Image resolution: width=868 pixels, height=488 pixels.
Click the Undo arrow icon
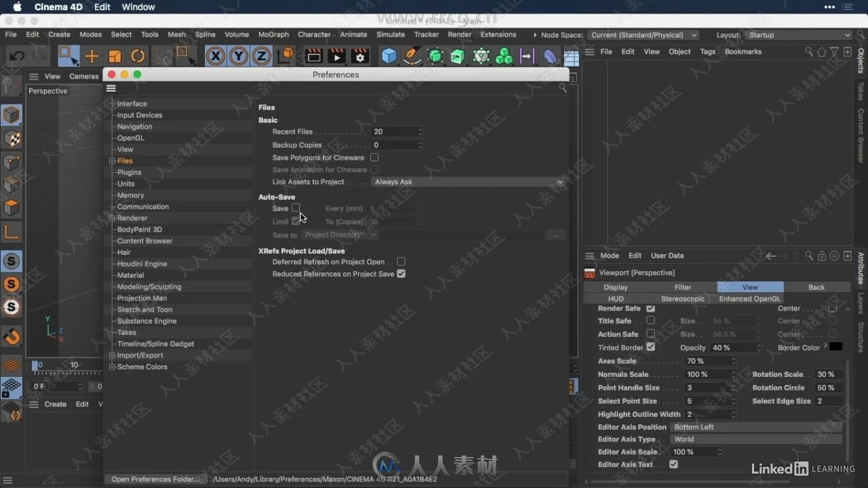click(17, 56)
